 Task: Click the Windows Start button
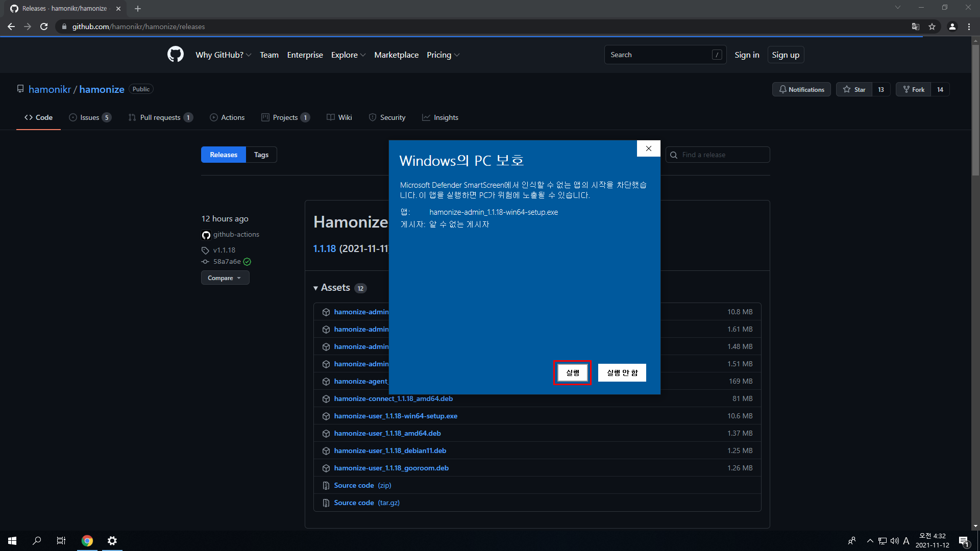tap(12, 541)
